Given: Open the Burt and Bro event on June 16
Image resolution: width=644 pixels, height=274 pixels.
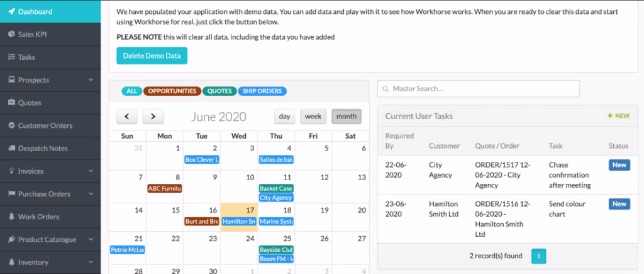Looking at the screenshot, I should (202, 221).
